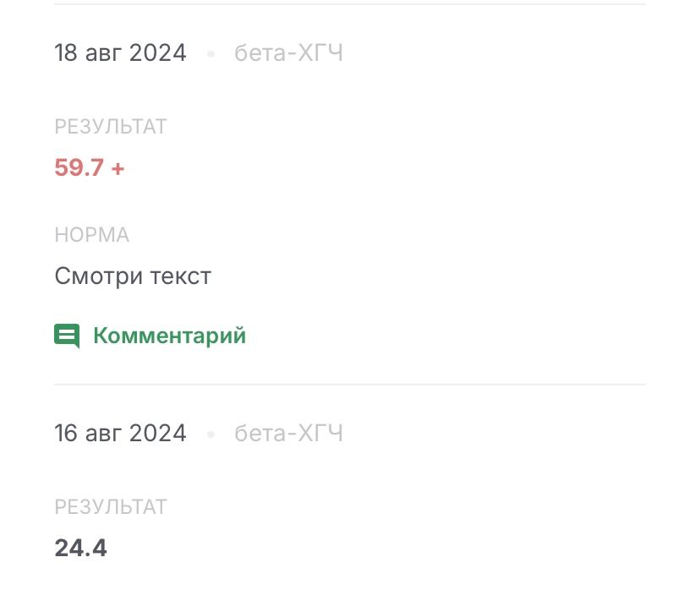Tap the red flag marker on result 59.7
Viewport: 700px width, 590px height.
click(x=119, y=167)
